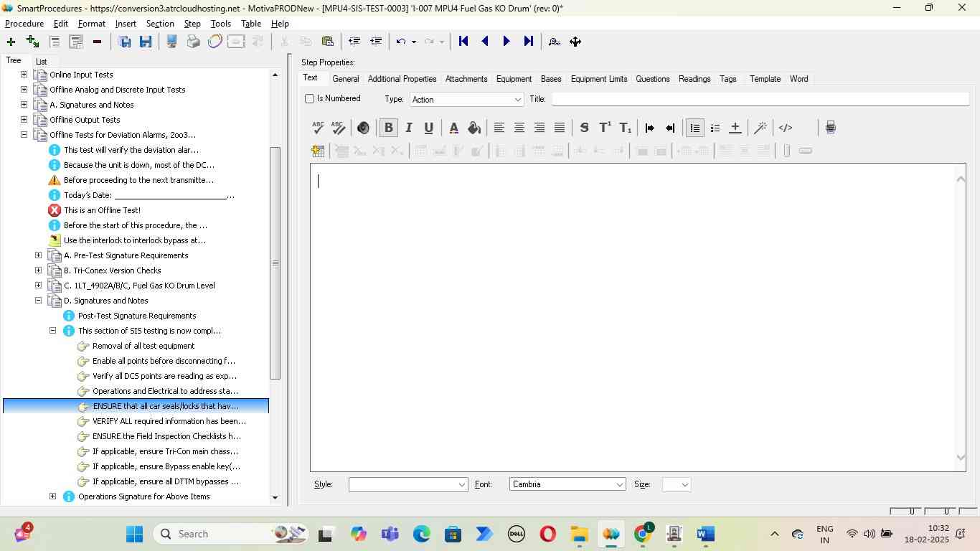Click the insert table icon
This screenshot has width=980, height=551.
pos(318,151)
